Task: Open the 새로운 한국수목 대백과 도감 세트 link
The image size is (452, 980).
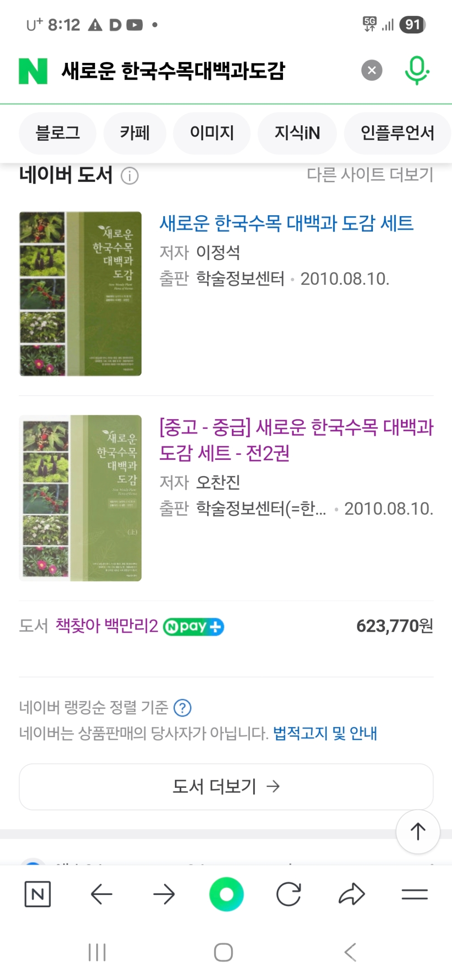Action: (x=287, y=223)
